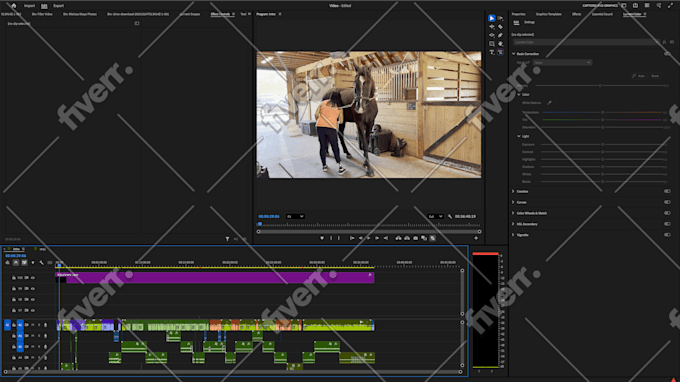Click the Home icon in top bar
Image resolution: width=680 pixels, height=382 pixels.
click(x=13, y=6)
